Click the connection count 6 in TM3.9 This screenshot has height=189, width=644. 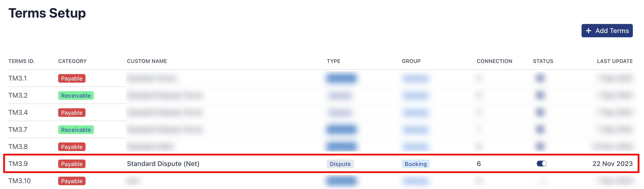(x=478, y=164)
